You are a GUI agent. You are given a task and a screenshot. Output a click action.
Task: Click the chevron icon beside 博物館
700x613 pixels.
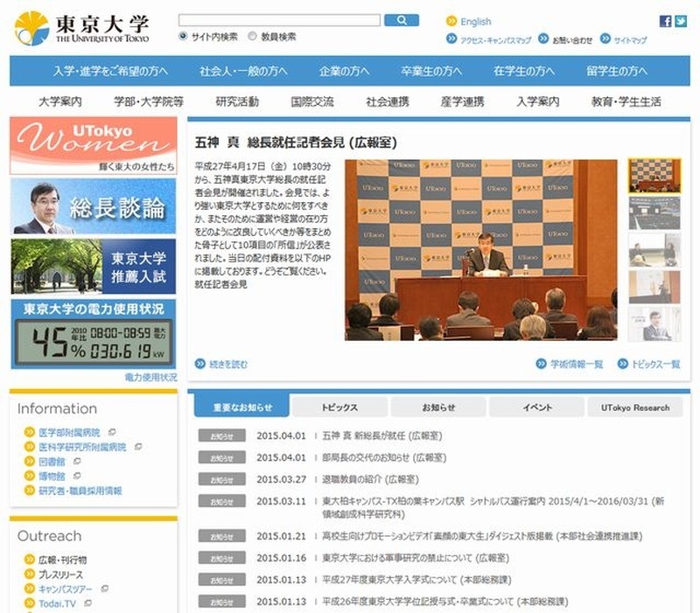(29, 475)
